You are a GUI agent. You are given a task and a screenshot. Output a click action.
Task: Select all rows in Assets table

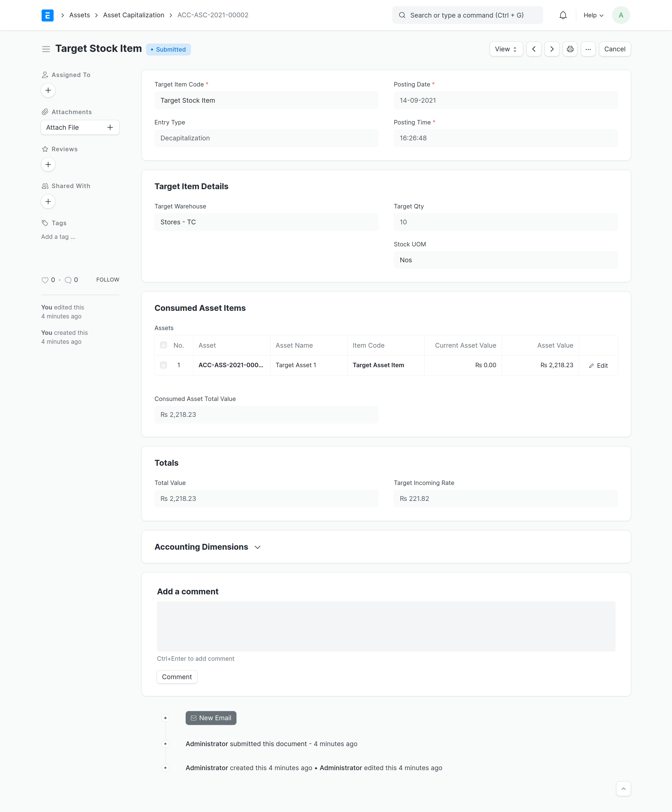(x=164, y=345)
